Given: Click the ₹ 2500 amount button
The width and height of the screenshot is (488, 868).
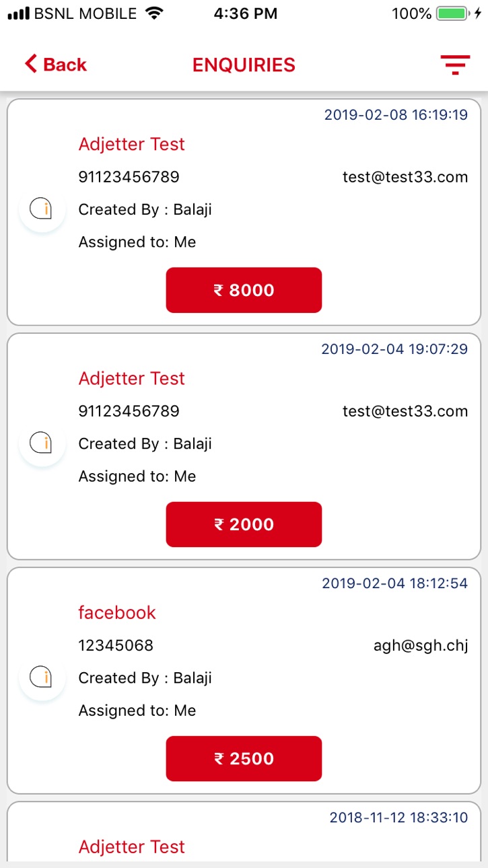Looking at the screenshot, I should click(x=244, y=758).
